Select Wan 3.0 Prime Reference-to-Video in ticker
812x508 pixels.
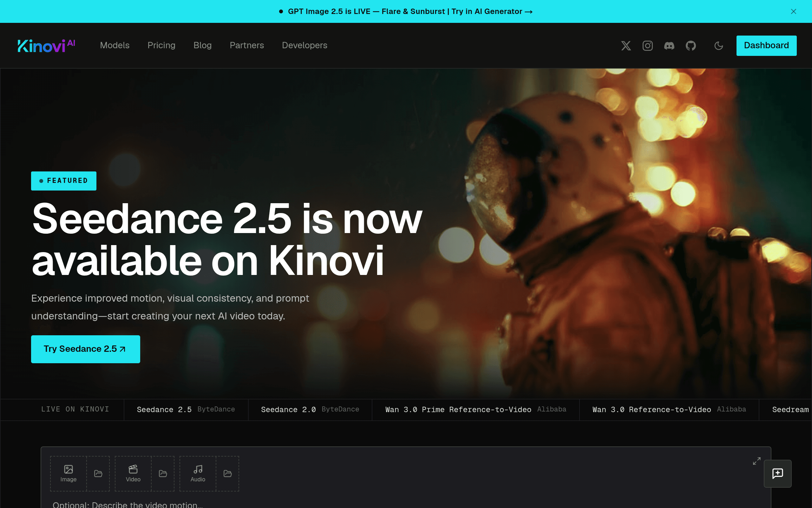point(476,410)
